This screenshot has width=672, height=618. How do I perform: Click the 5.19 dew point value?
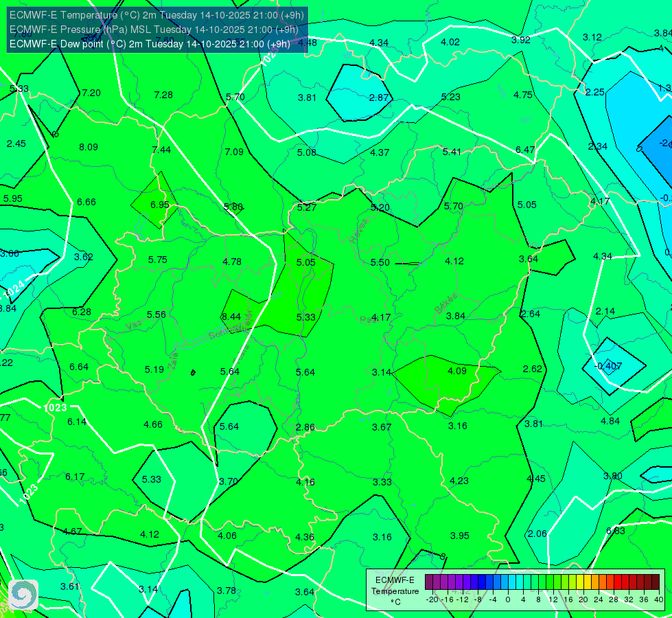154,369
